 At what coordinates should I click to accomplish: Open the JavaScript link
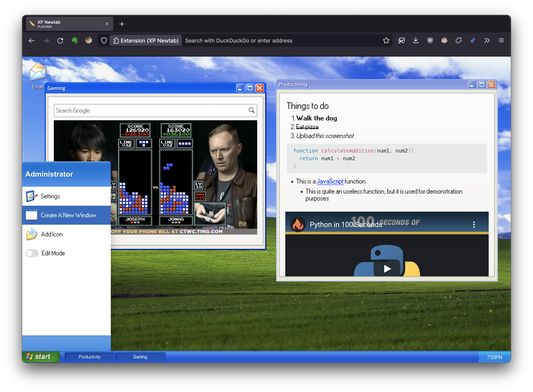[330, 181]
